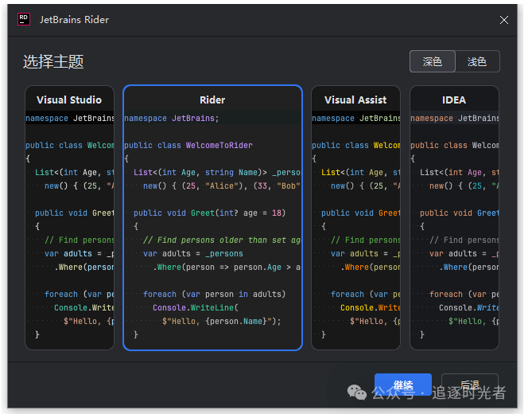This screenshot has width=532, height=414.
Task: Select the Visual Studio theme title
Action: click(x=69, y=100)
